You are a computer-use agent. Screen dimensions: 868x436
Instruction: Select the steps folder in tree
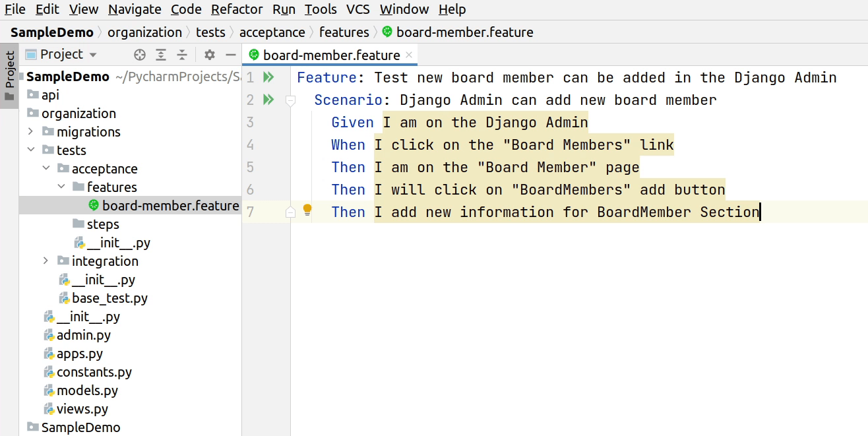click(x=103, y=224)
